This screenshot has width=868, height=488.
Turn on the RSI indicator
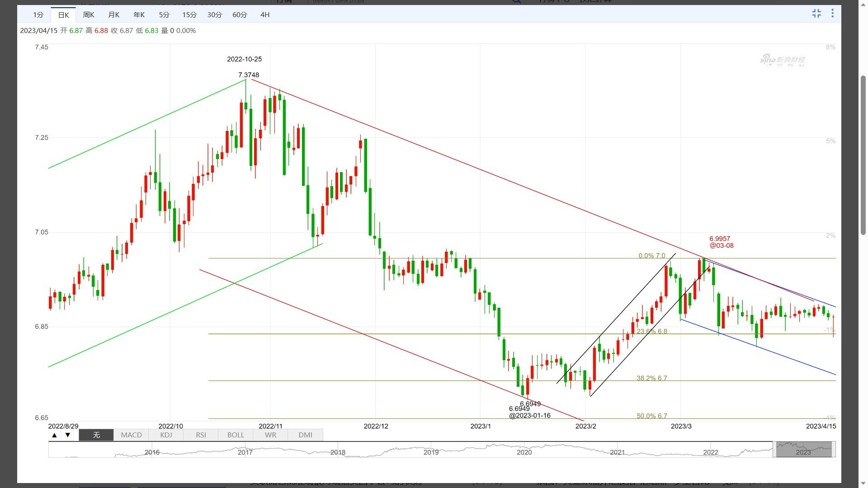(201, 435)
